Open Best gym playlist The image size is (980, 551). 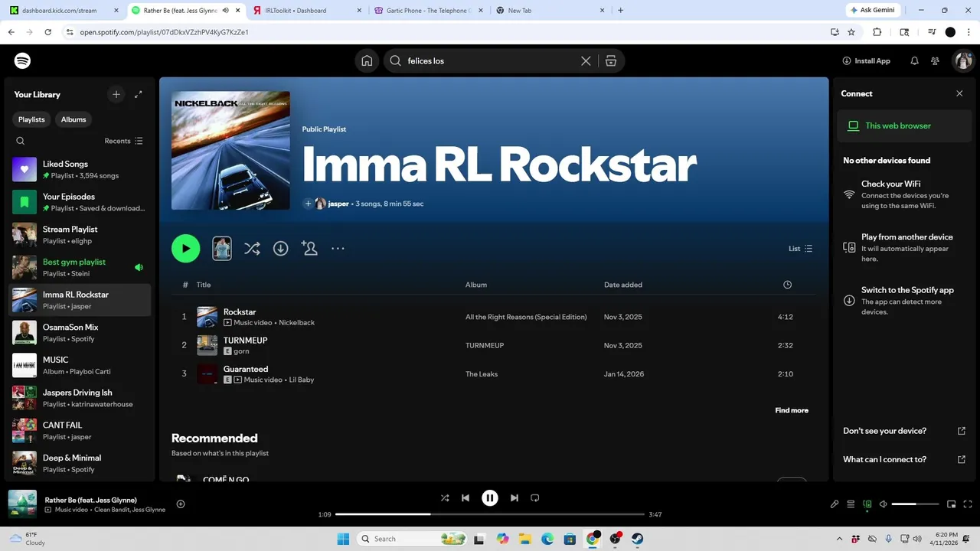pyautogui.click(x=80, y=267)
